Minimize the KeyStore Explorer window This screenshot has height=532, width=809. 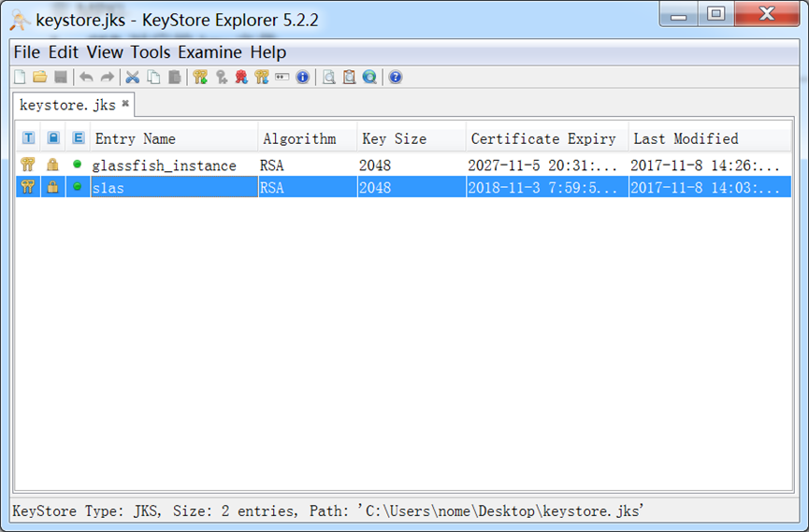679,14
